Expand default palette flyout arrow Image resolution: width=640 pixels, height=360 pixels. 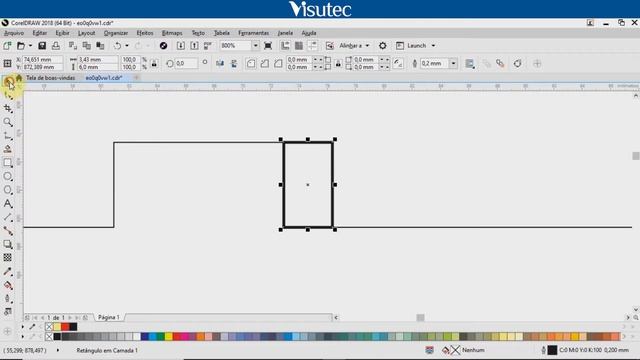click(x=22, y=337)
